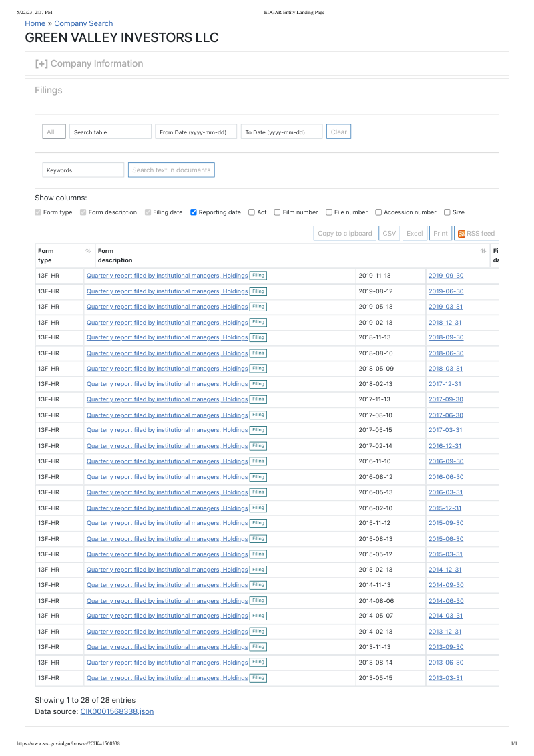The image size is (534, 756).
Task: Click the Print button
Action: tap(441, 233)
